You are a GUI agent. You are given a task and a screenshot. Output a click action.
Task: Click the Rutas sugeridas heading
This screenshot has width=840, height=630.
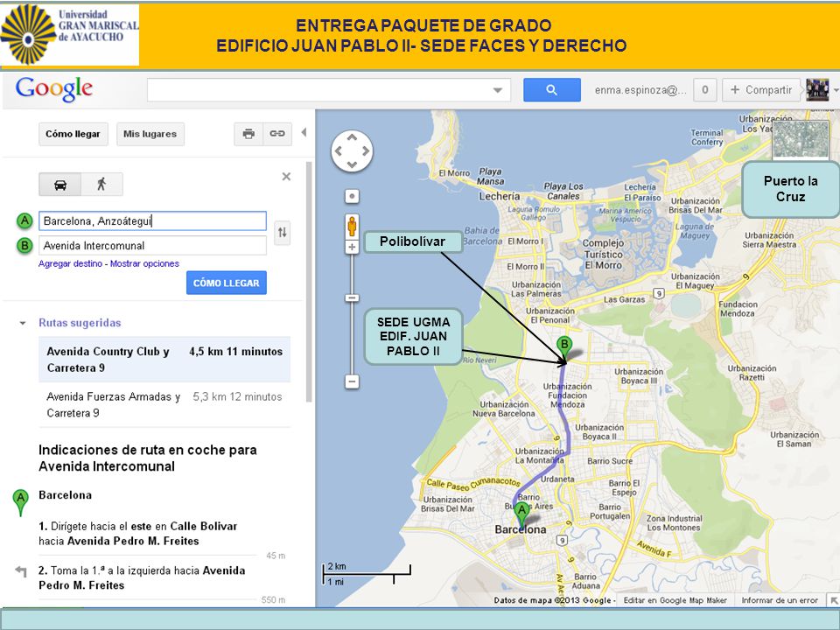point(80,323)
